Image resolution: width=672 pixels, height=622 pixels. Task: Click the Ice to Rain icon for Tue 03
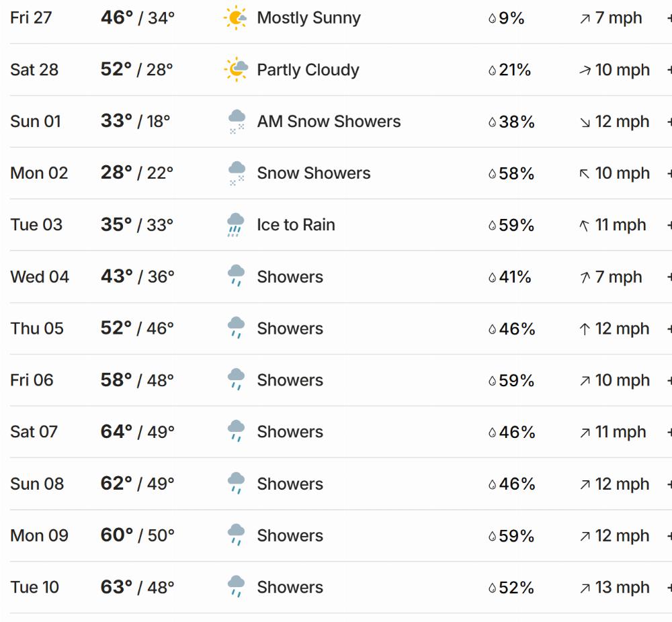(x=236, y=225)
